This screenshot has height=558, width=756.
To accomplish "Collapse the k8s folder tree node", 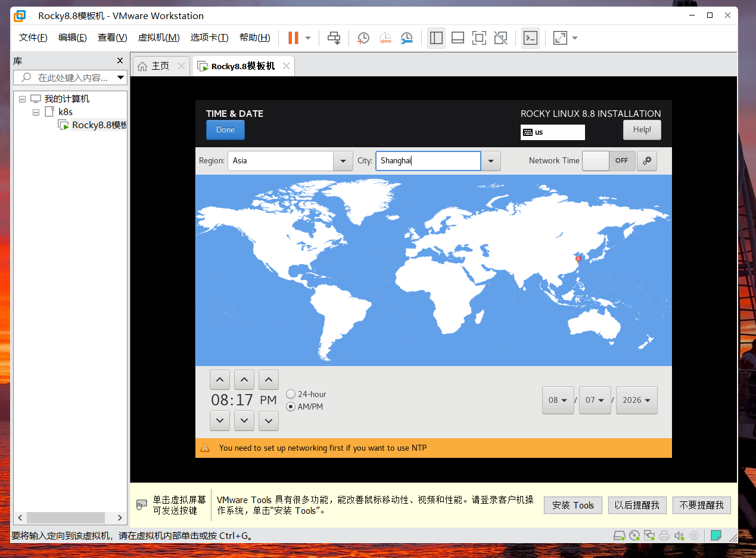I will click(x=36, y=112).
